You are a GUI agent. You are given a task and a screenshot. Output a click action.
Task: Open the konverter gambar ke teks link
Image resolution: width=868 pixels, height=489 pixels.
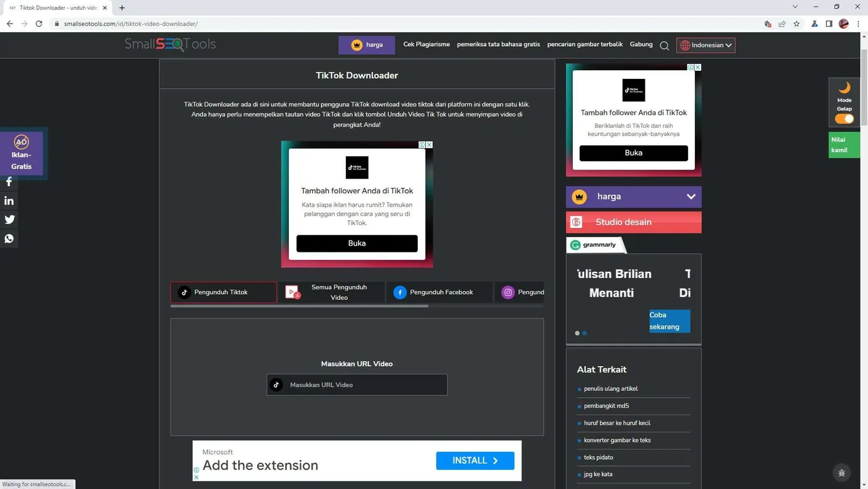pos(617,440)
